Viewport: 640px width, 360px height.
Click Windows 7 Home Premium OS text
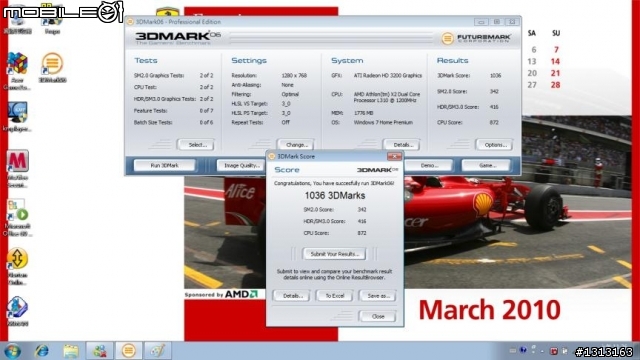tap(383, 122)
